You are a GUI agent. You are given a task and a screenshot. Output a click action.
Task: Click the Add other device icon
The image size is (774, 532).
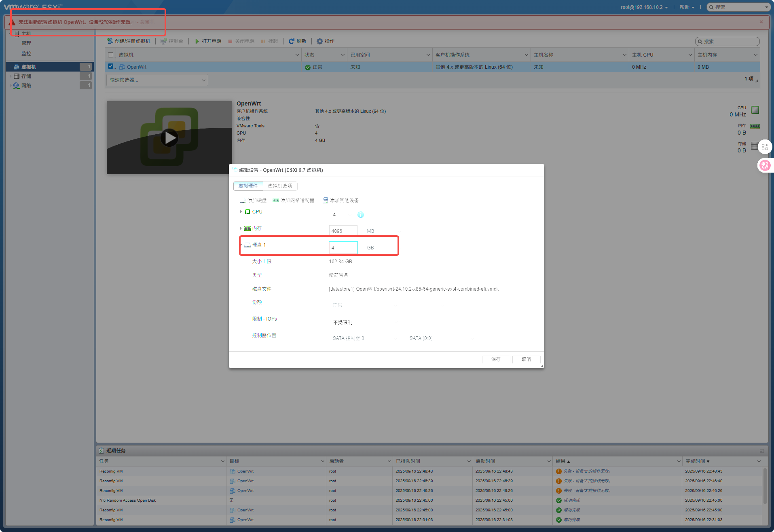pos(326,201)
